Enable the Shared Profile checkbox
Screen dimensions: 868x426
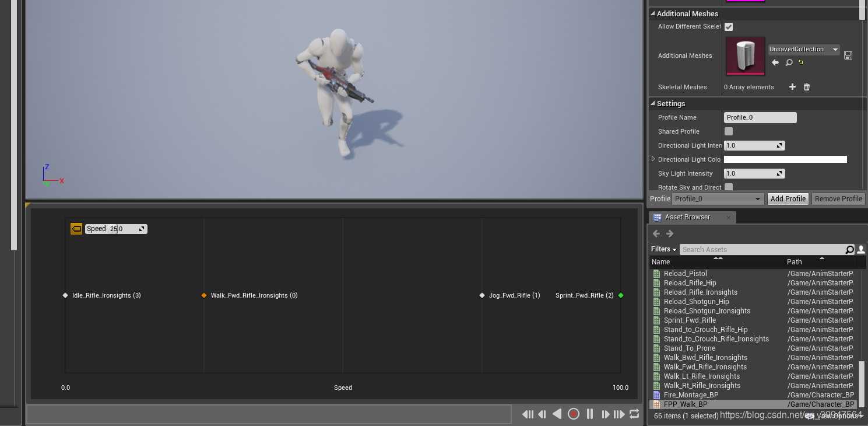(x=729, y=131)
